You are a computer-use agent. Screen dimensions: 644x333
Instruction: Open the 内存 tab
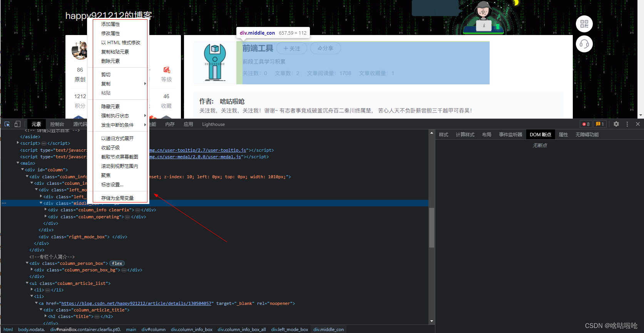[x=170, y=124]
